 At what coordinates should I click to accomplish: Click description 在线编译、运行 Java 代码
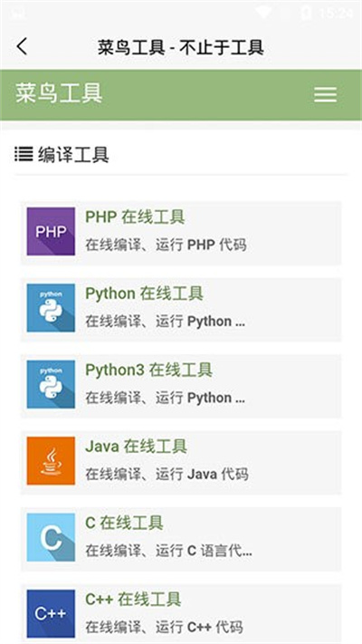167,474
